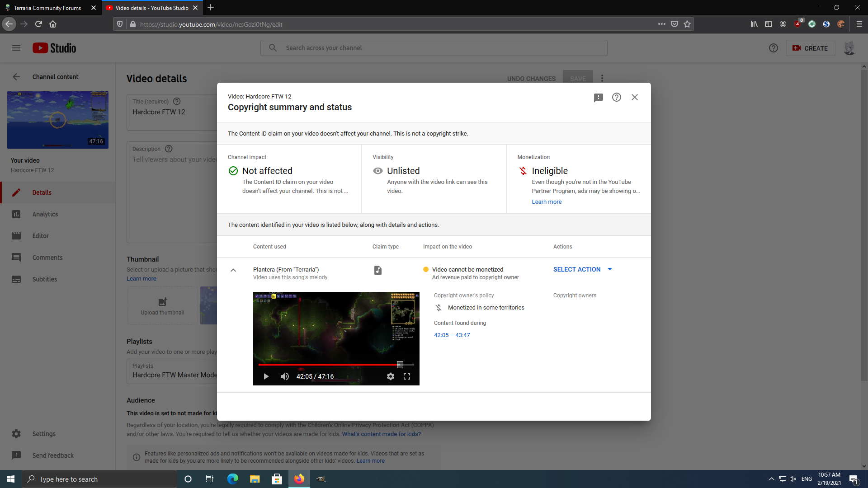Image resolution: width=868 pixels, height=488 pixels.
Task: Open the Monetization Learn more link
Action: click(547, 202)
